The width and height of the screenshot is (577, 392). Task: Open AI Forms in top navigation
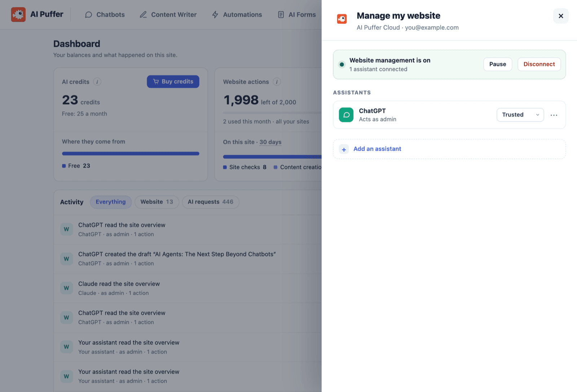click(297, 15)
